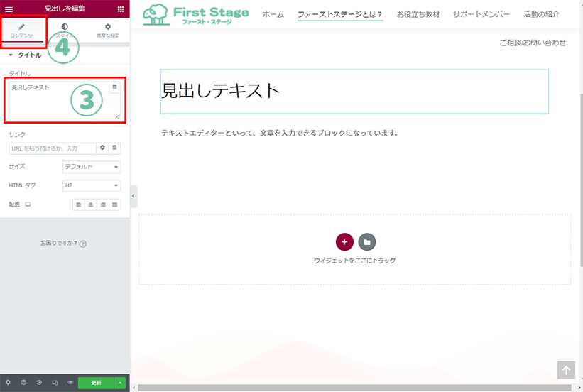Click the dynamic tags icon beside the title field
The image size is (583, 392).
[x=114, y=87]
